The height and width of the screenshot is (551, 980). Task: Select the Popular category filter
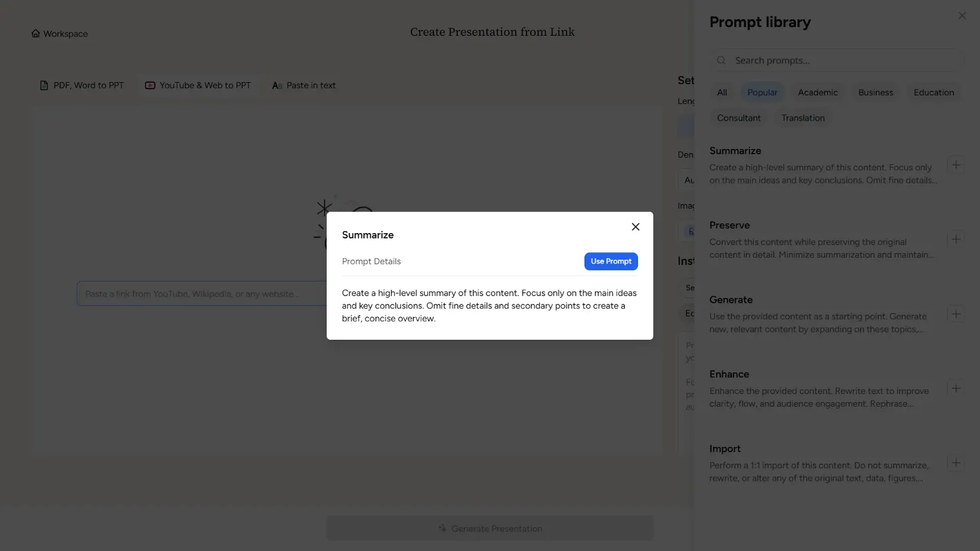[762, 93]
